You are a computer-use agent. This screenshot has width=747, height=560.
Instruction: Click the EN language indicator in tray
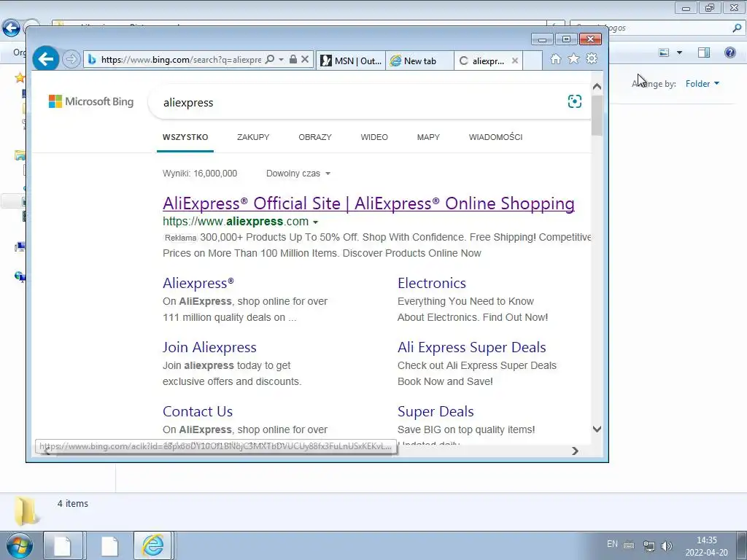coord(612,544)
